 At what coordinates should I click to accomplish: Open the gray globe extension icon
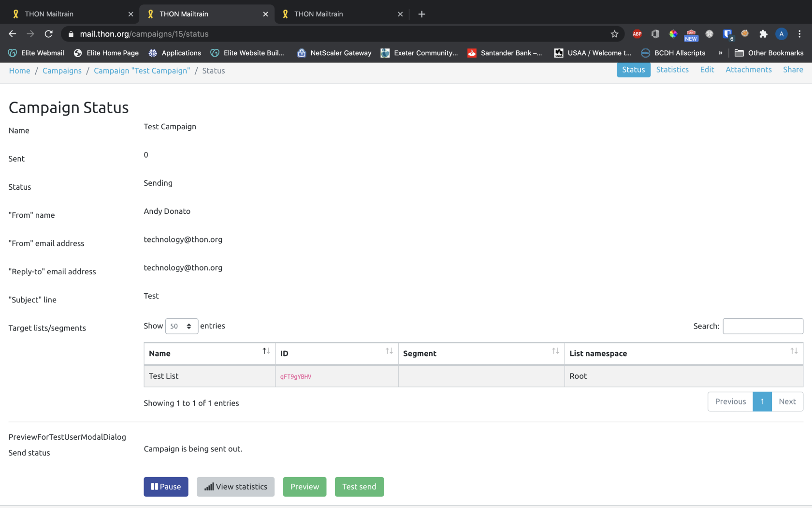[709, 34]
